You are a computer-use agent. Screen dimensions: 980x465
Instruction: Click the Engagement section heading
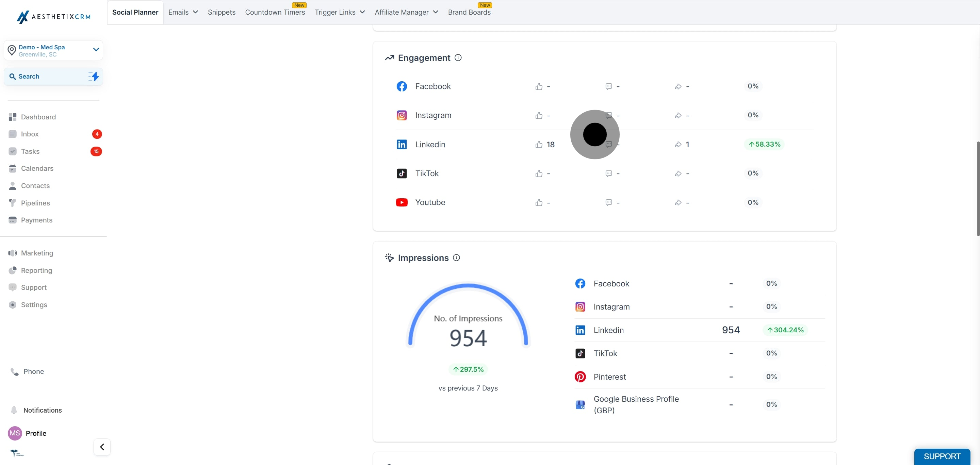(x=424, y=58)
